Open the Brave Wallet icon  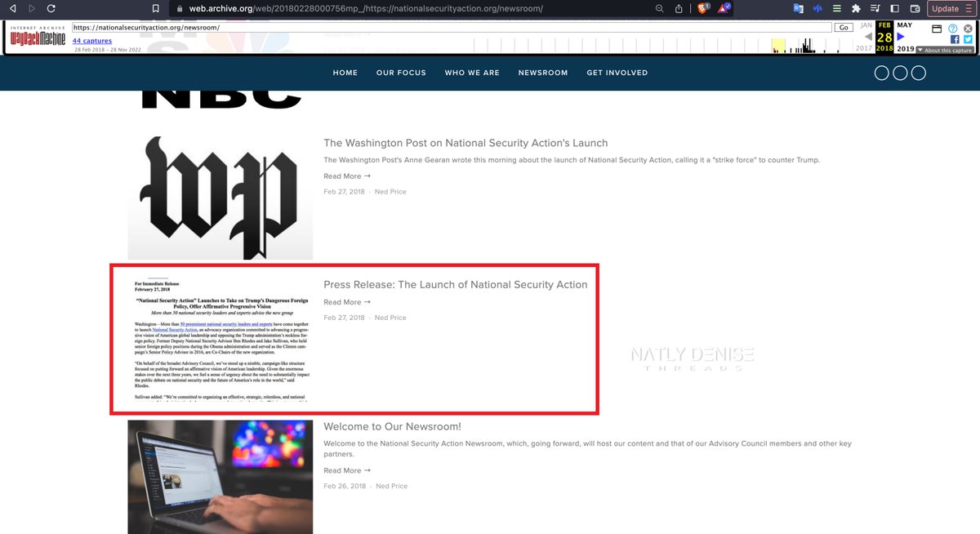[x=915, y=8]
